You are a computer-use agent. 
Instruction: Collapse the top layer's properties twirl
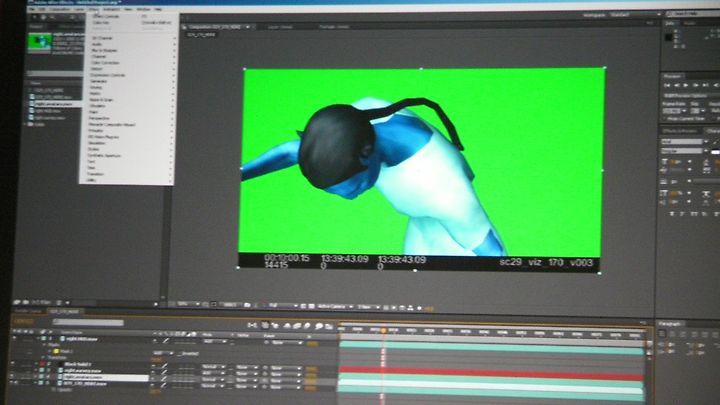[x=38, y=339]
